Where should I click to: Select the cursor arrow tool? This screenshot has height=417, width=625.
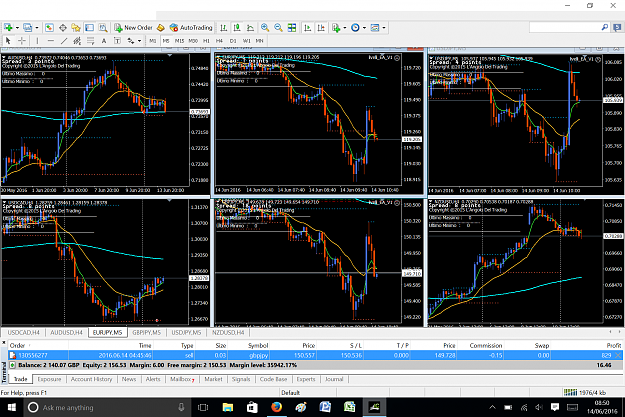8,41
